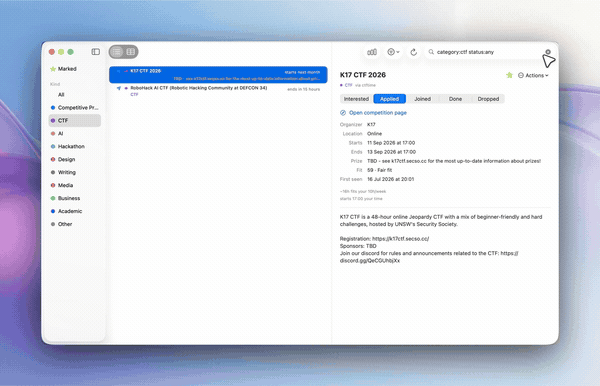Click the Online location value
The image size is (600, 386).
[x=375, y=134]
